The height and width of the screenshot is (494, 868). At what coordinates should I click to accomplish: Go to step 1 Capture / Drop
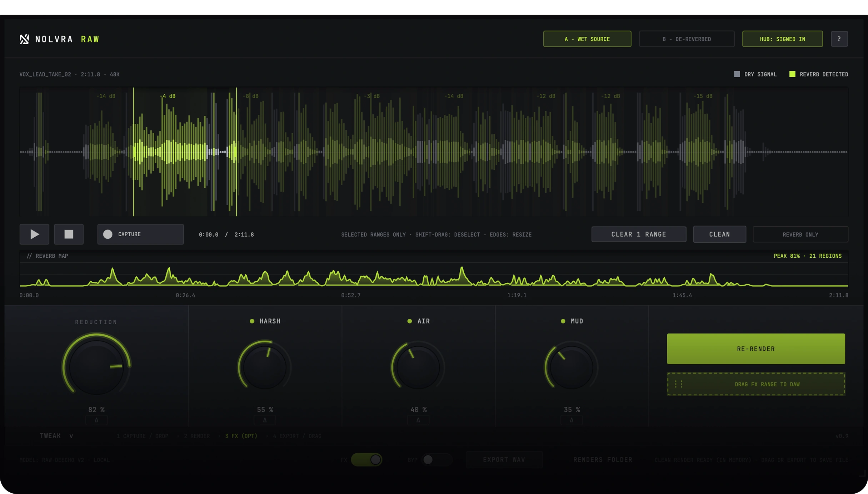143,436
